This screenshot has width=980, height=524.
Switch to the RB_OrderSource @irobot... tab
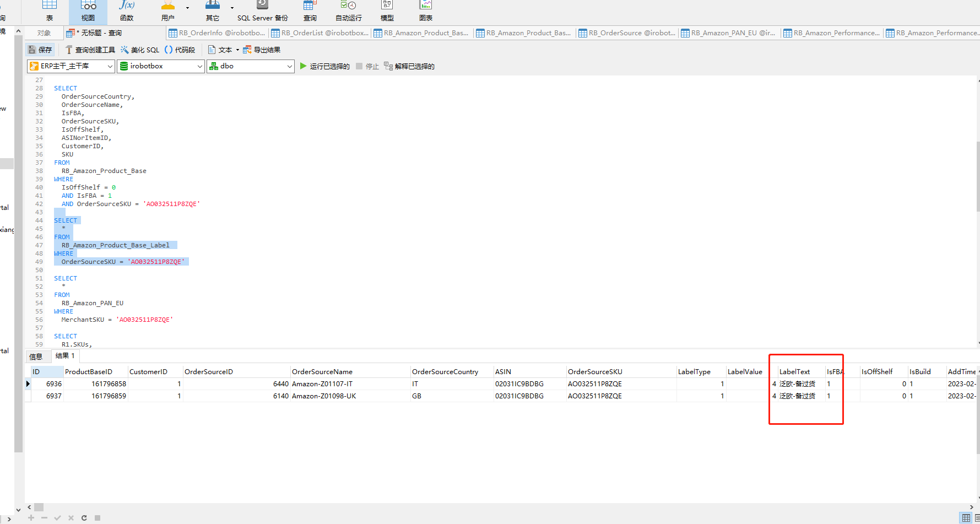click(x=627, y=33)
